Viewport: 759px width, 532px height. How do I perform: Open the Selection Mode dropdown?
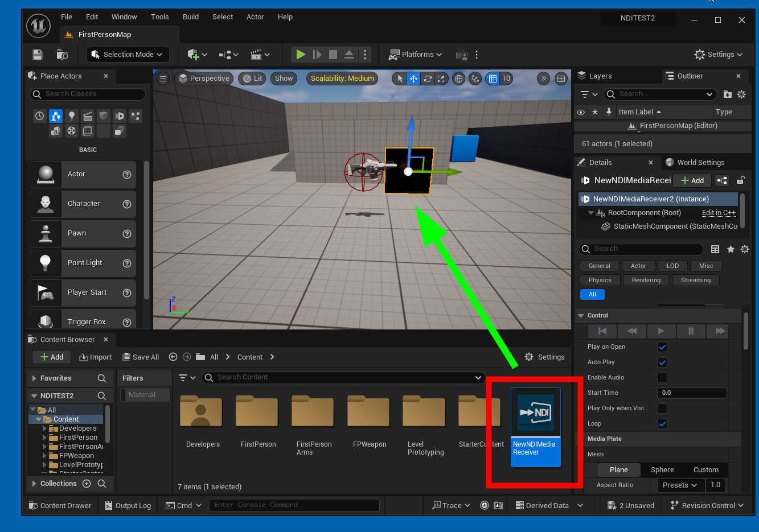(x=128, y=55)
